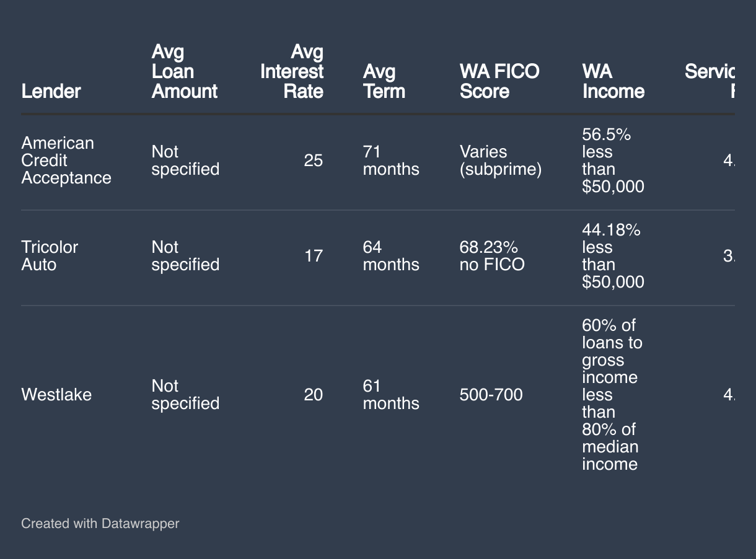
Task: Select the Westlake lender cell
Action: pos(56,395)
